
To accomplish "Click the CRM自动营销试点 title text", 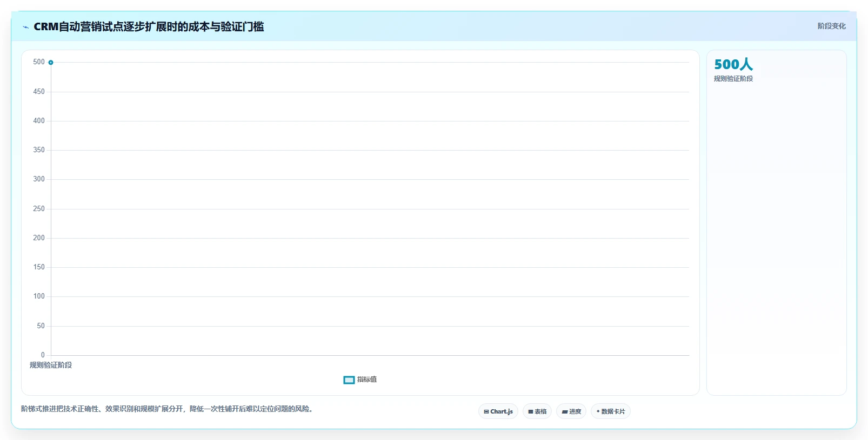I will coord(149,26).
